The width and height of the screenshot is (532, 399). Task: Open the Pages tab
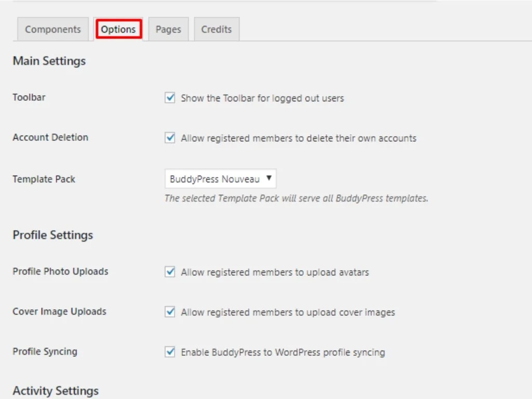[x=168, y=30]
